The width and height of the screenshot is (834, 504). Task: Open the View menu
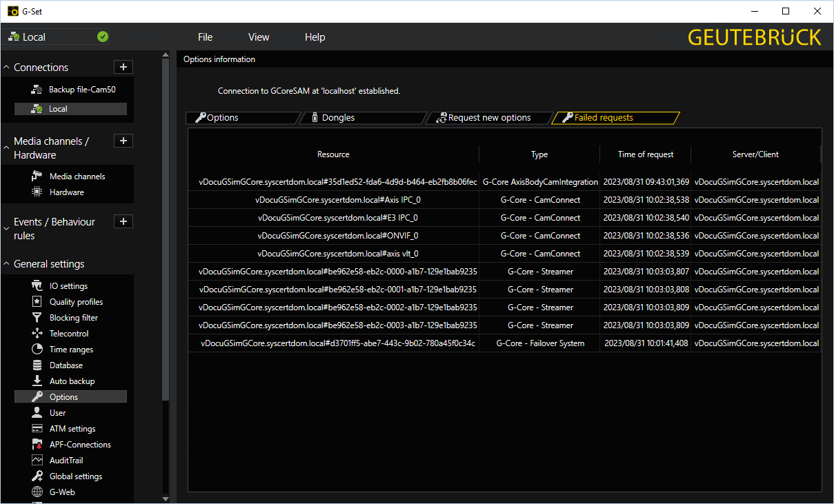tap(259, 37)
